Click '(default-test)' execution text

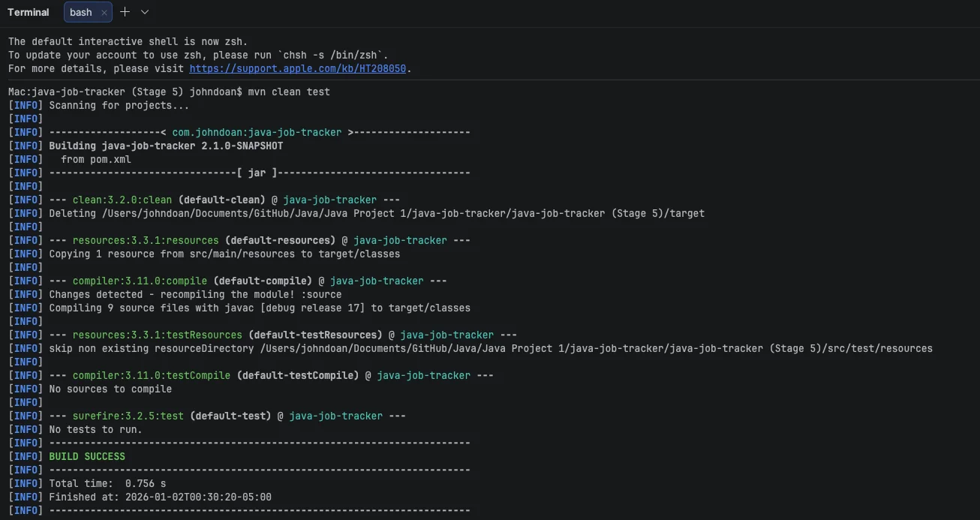click(230, 416)
